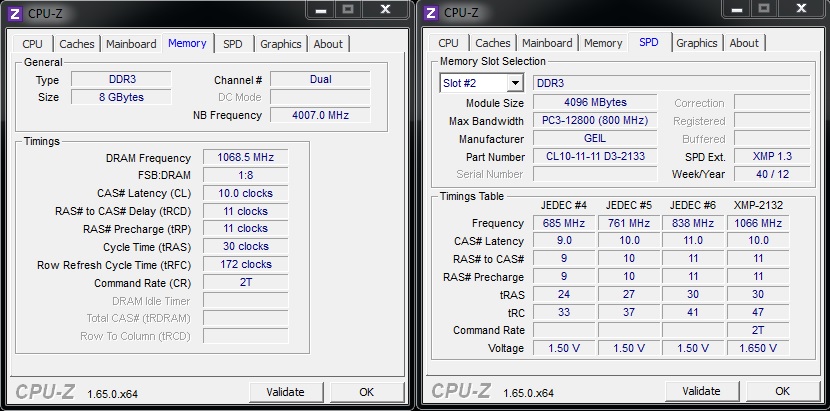Select Memory tab in left CPU-Z window
The height and width of the screenshot is (411, 830).
click(187, 43)
